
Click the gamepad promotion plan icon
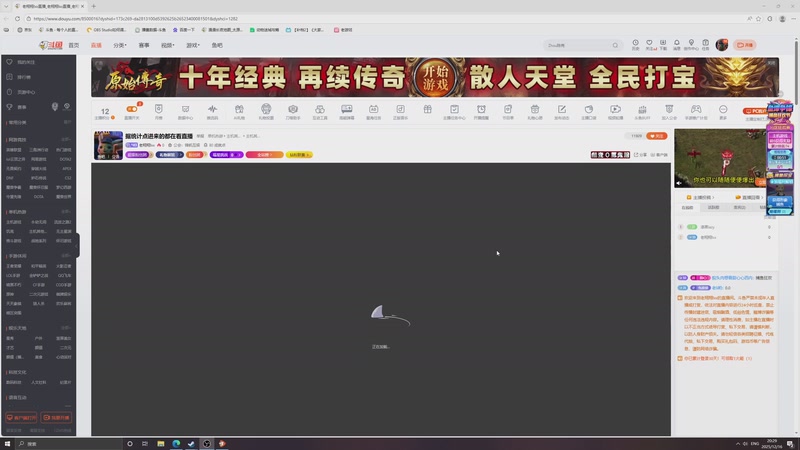coord(696,109)
